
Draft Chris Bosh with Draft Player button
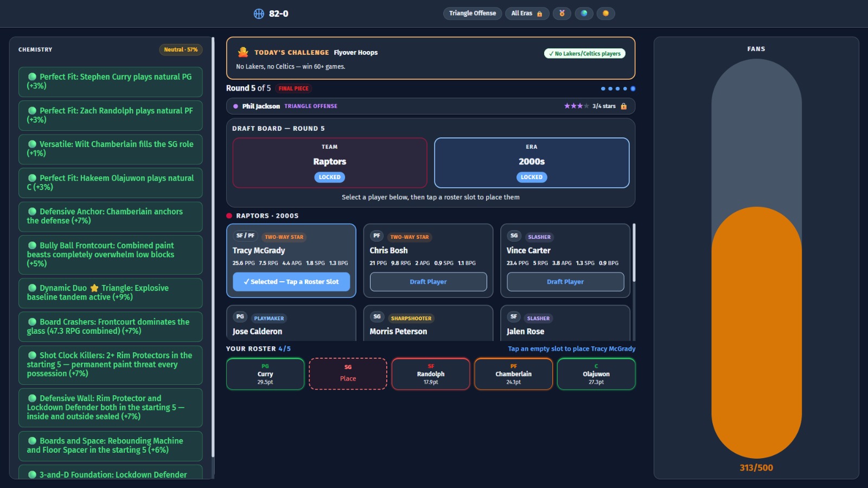click(428, 282)
